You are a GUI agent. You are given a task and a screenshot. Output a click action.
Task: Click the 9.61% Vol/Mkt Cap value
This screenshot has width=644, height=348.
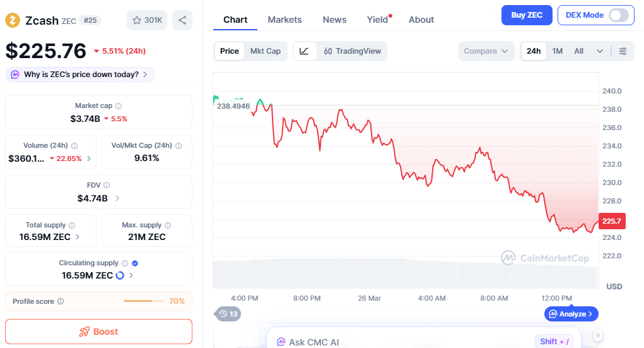pos(146,158)
